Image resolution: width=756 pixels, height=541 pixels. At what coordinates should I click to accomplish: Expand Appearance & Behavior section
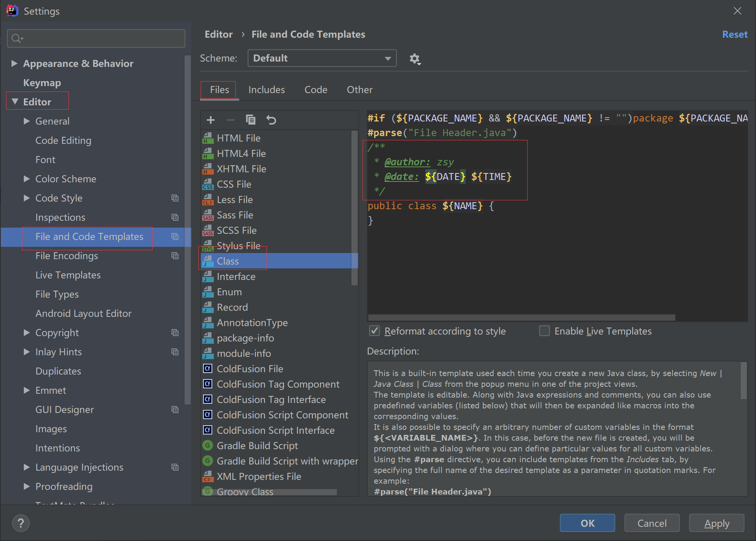[14, 63]
